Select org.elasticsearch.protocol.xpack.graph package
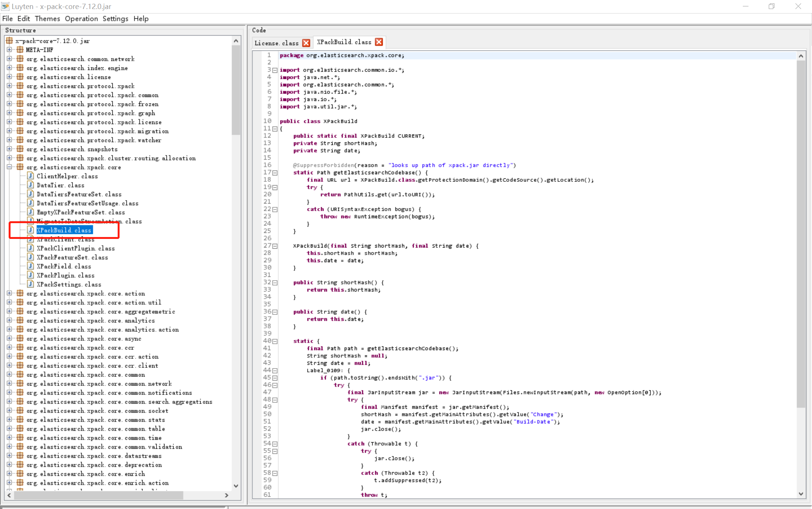 tap(91, 113)
